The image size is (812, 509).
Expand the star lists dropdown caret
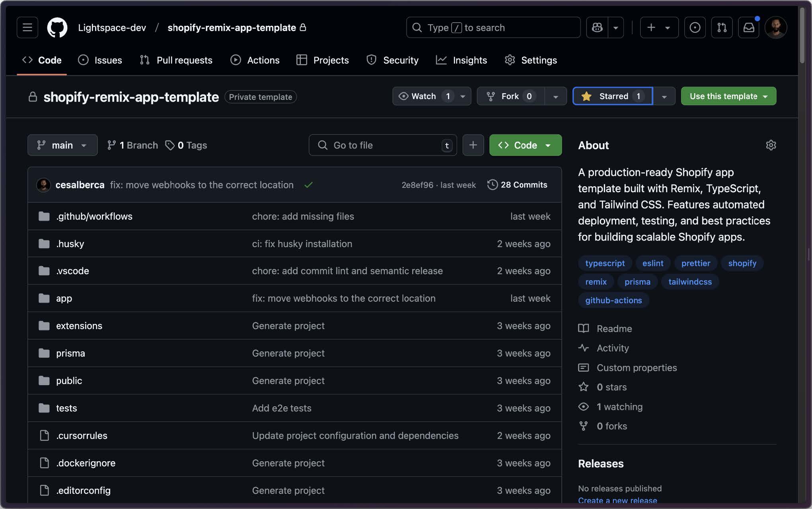tap(664, 96)
